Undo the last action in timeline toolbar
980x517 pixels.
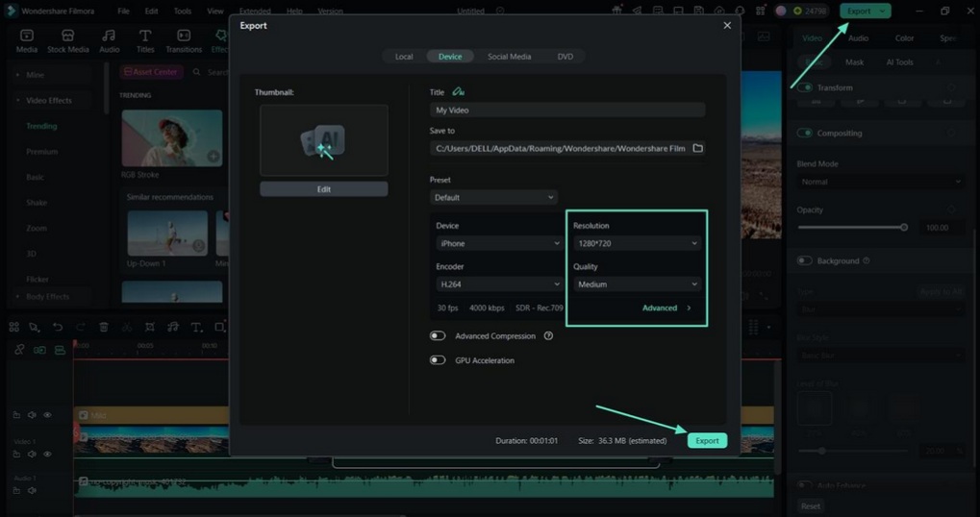[x=58, y=327]
